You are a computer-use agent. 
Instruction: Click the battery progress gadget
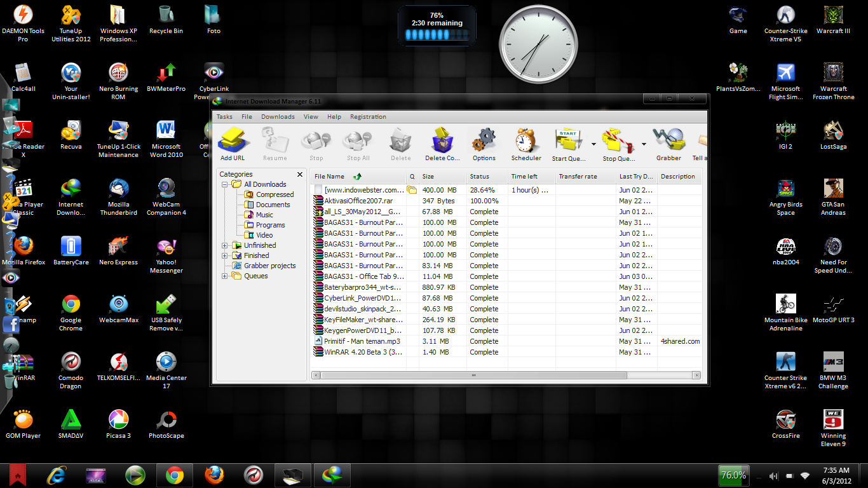437,27
